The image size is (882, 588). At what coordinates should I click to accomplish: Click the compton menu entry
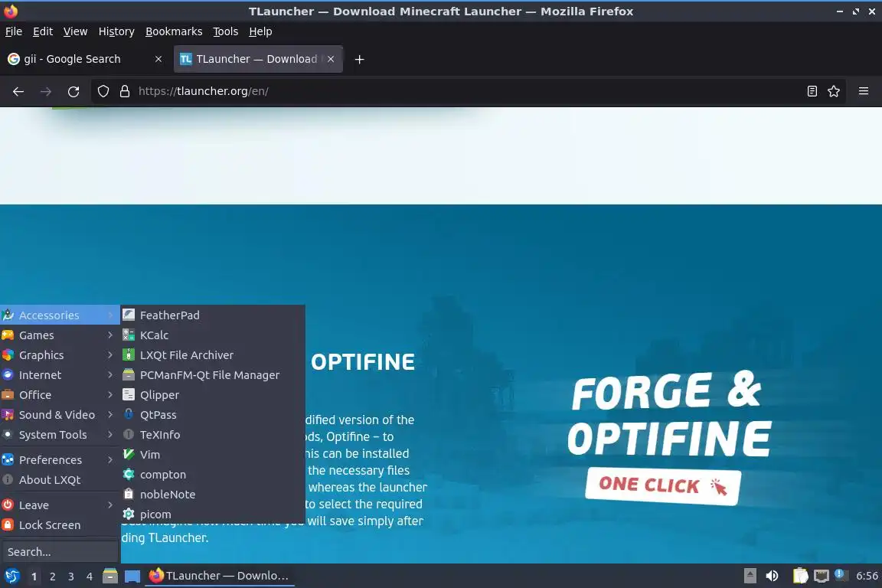click(213, 475)
